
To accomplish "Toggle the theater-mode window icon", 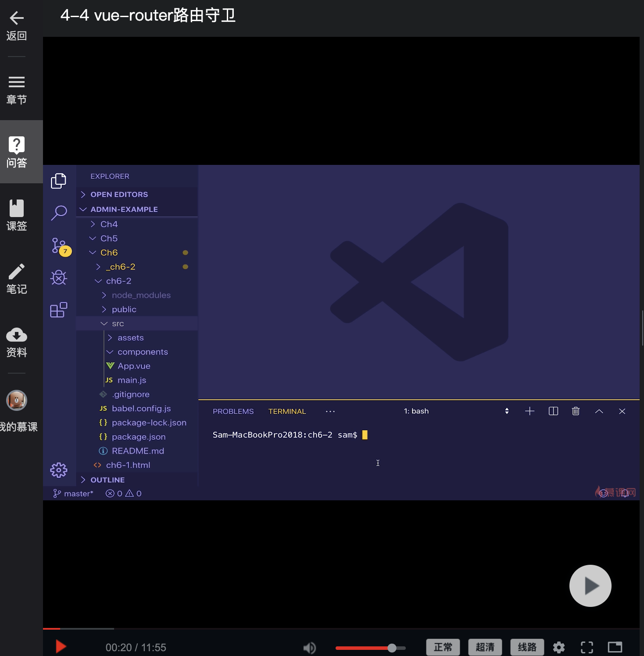I will coord(615,647).
